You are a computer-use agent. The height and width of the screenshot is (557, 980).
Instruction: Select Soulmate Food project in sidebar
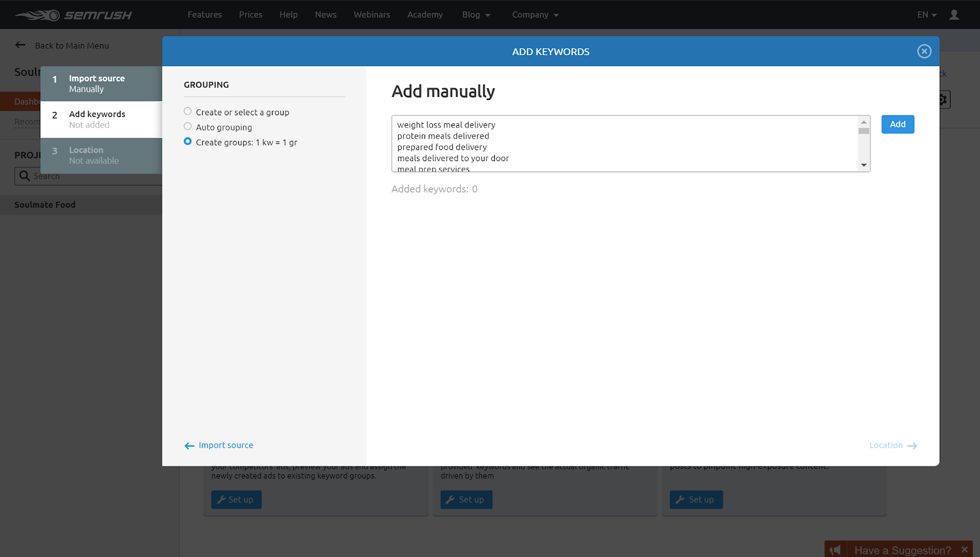[45, 205]
